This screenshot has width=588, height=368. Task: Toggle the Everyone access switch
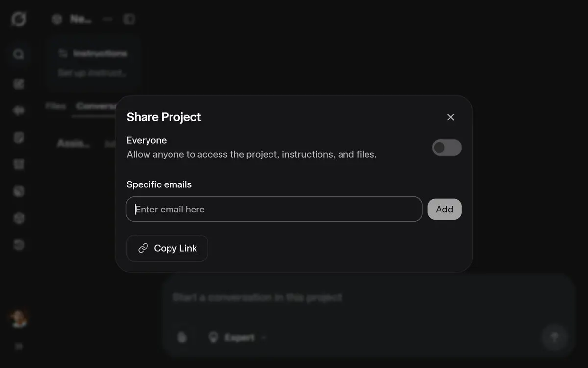tap(446, 147)
